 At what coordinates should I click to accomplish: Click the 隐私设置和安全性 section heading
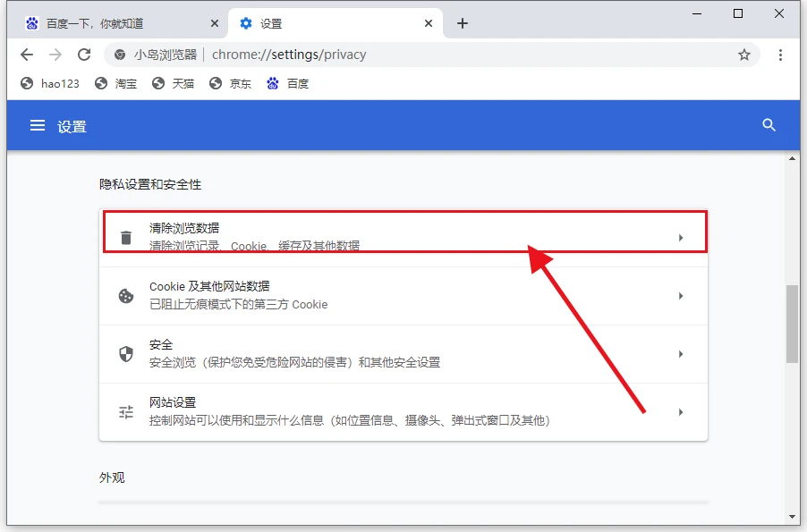tap(150, 184)
